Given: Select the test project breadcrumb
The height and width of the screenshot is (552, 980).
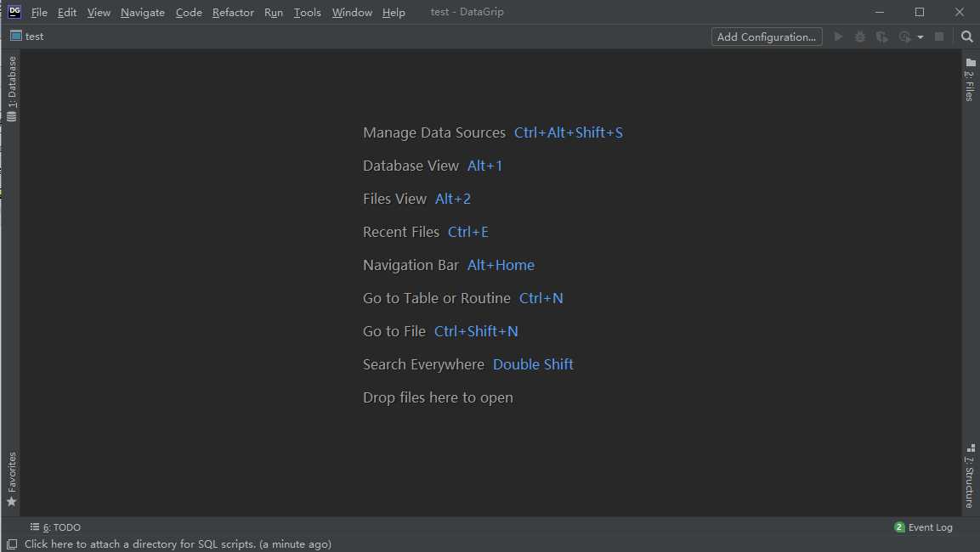Looking at the screenshot, I should coord(27,37).
